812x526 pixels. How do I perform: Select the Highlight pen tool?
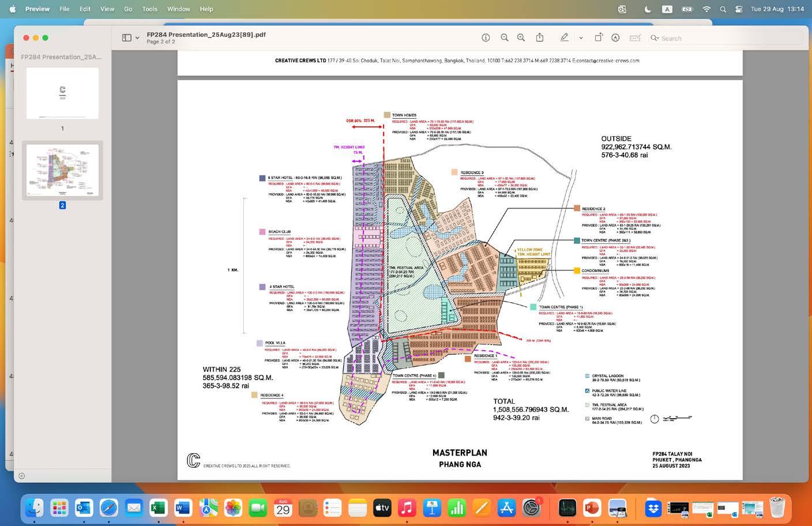pyautogui.click(x=564, y=37)
